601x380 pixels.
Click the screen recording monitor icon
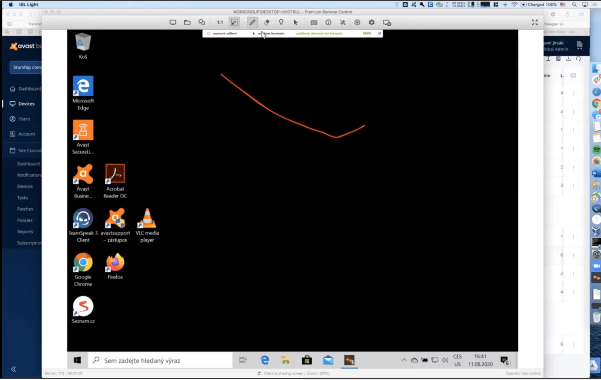pos(387,23)
